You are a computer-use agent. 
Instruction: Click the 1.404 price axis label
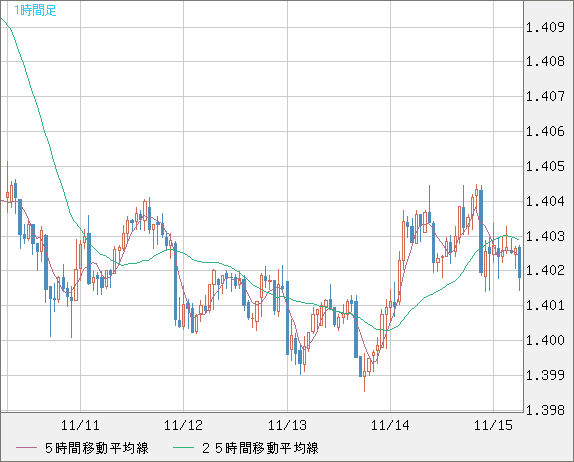point(545,201)
